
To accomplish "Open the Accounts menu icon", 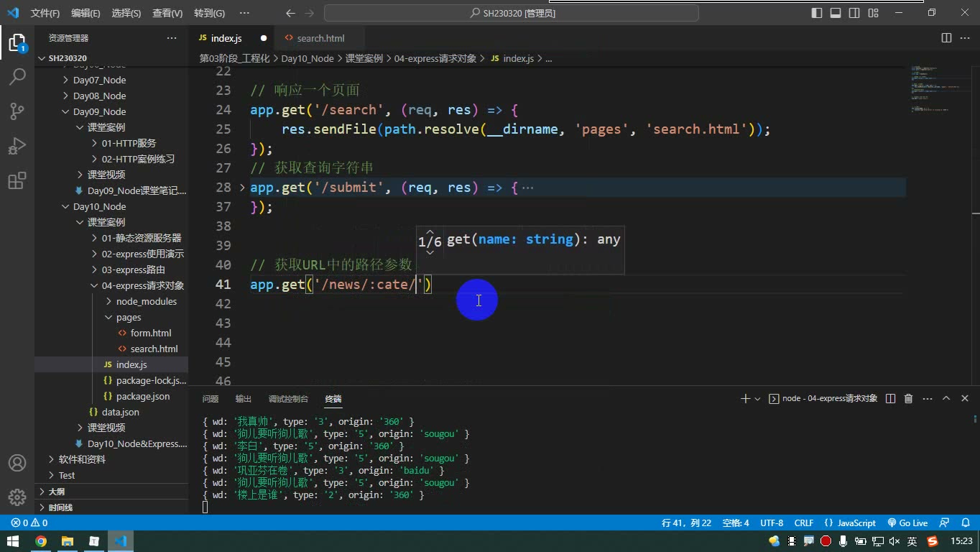I will coord(17,463).
